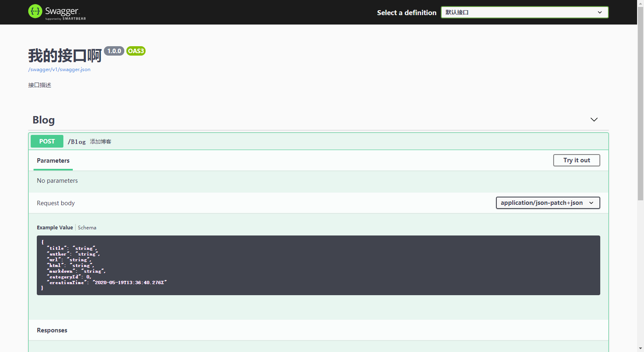Click the page scrollbar thumb
Viewport: 644px width, 352px height.
[x=640, y=102]
